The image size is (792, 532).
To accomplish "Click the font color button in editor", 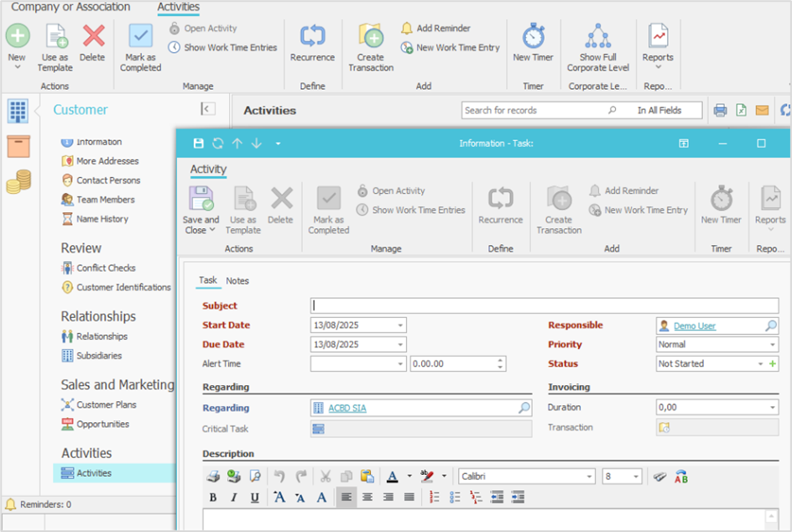I will [392, 477].
